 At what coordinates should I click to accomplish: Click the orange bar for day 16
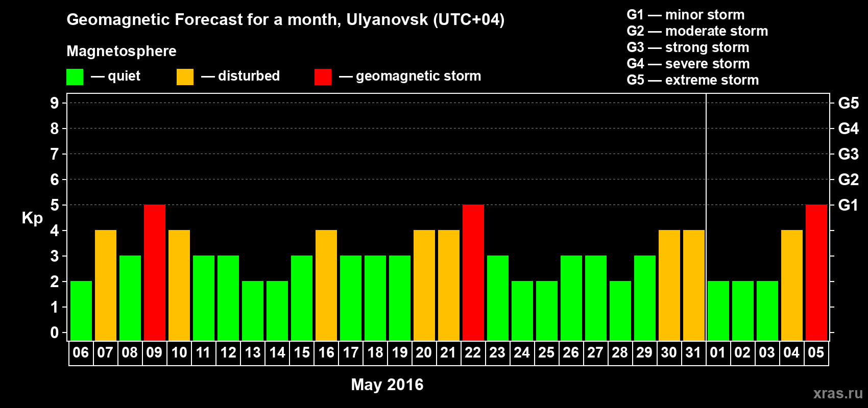tap(326, 286)
